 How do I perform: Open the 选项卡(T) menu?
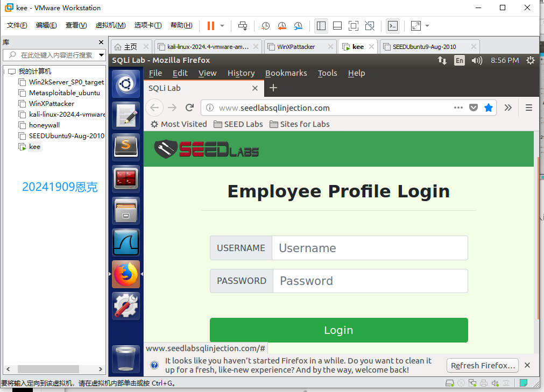point(148,25)
